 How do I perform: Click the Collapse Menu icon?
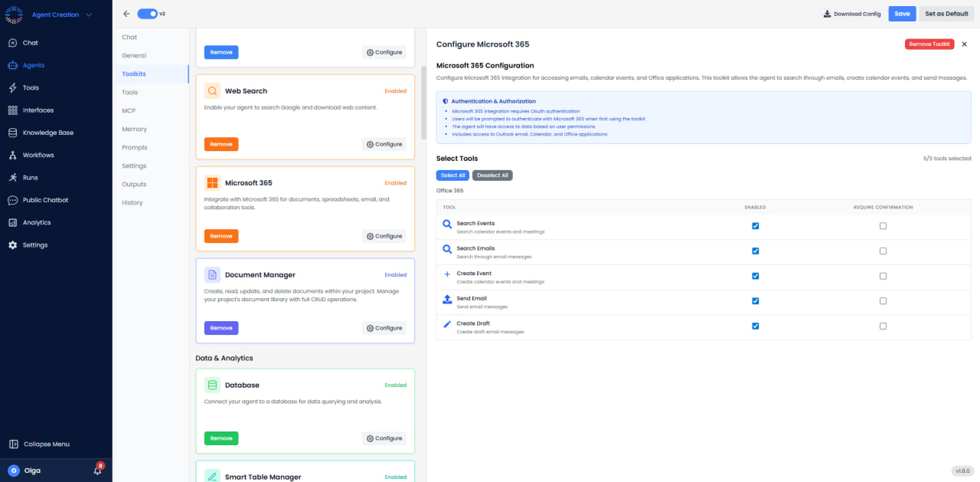pos(13,444)
